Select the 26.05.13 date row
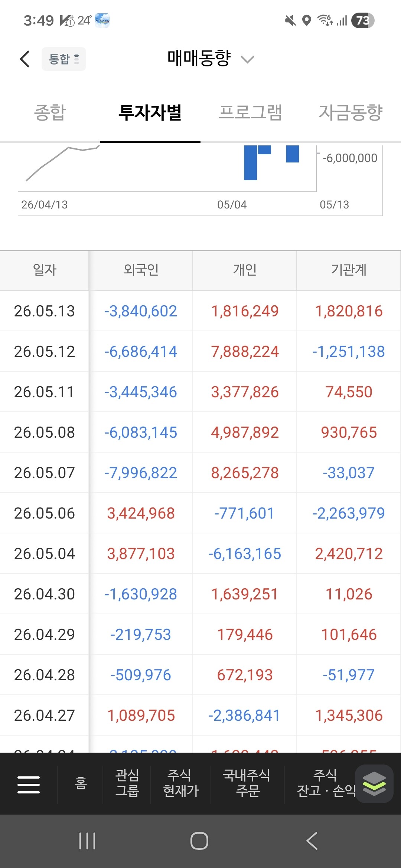Viewport: 401px width, 868px height. (200, 311)
